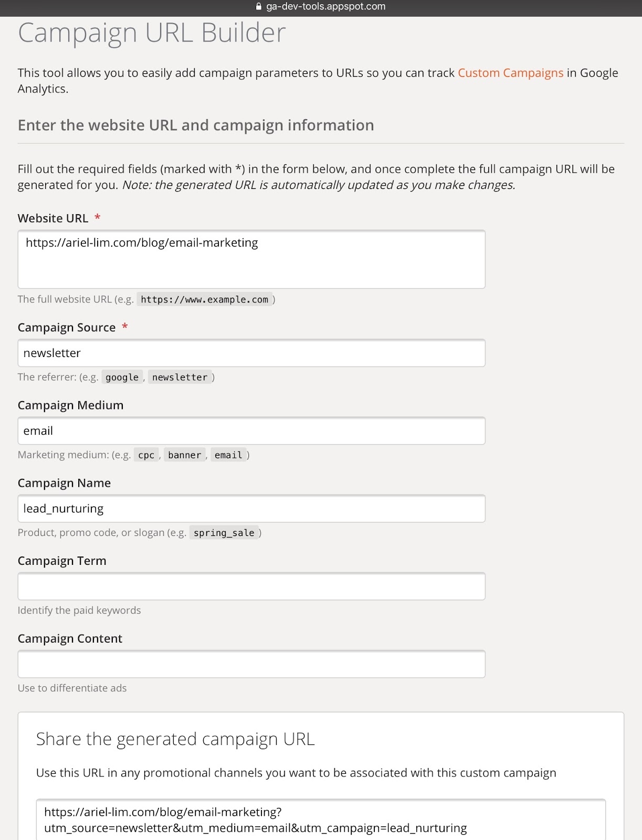The width and height of the screenshot is (642, 840).
Task: Click into the Campaign Source field
Action: [251, 353]
